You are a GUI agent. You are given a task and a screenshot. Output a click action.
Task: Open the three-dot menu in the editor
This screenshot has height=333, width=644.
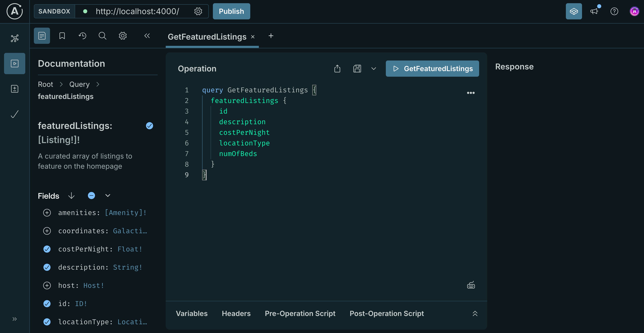[x=471, y=93]
